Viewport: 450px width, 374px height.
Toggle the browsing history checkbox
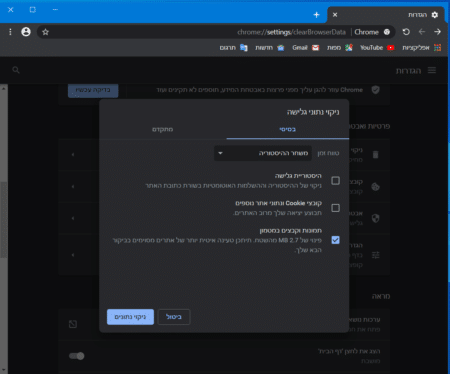335,181
